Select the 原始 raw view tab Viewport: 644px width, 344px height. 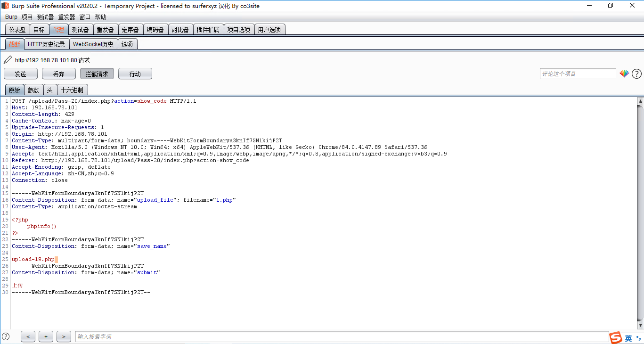15,90
